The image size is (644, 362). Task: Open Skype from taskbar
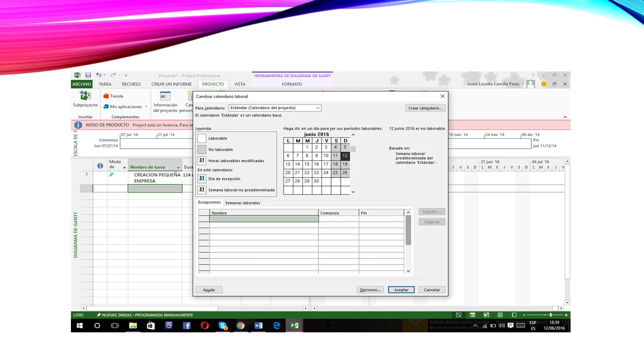[222, 326]
